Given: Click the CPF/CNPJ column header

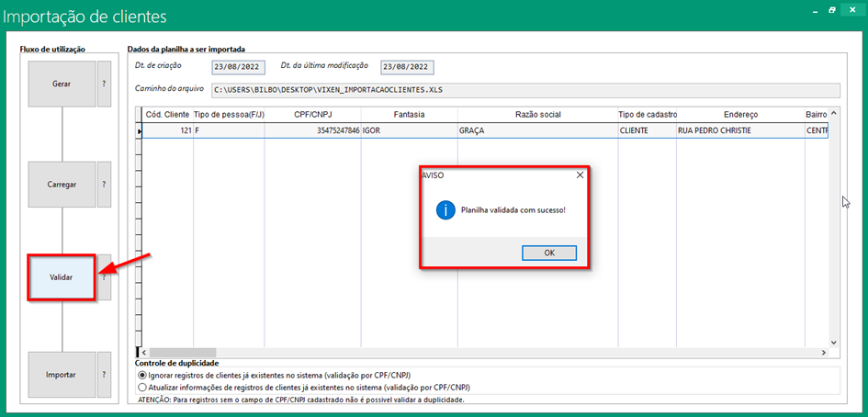Looking at the screenshot, I should (x=312, y=115).
